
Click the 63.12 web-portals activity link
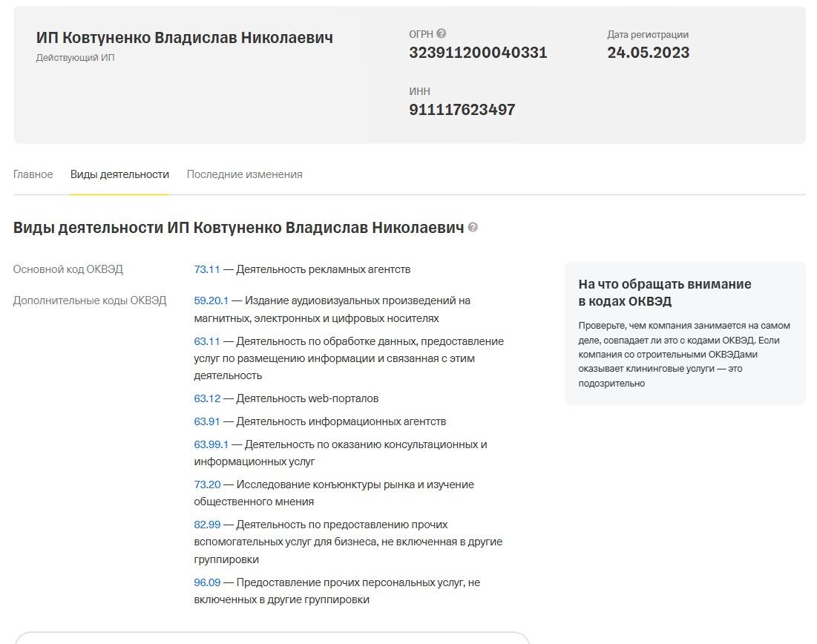point(206,398)
